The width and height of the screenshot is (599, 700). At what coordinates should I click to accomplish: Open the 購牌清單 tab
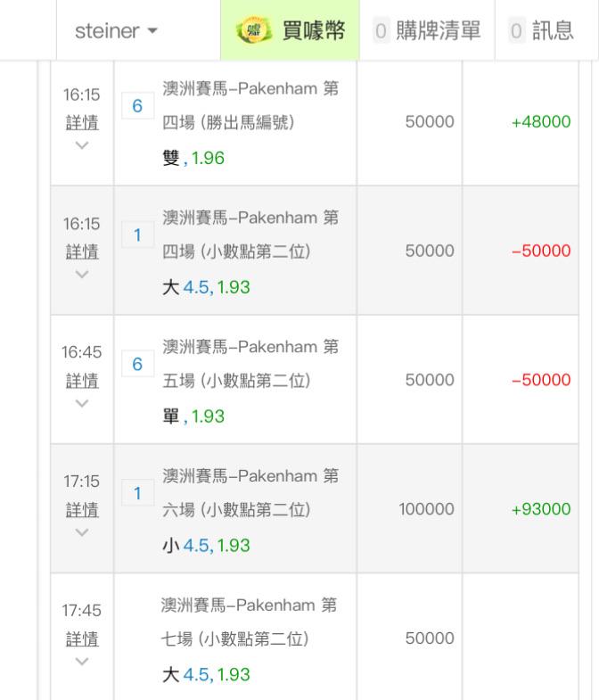click(x=427, y=31)
